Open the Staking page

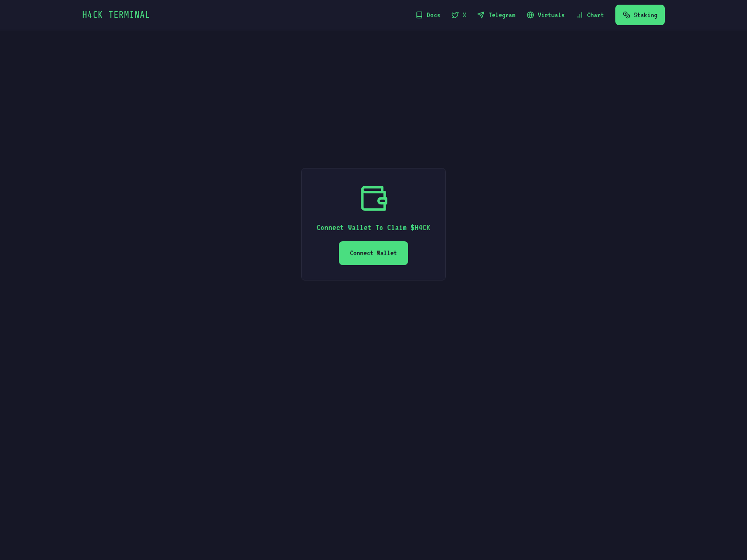[x=640, y=15]
